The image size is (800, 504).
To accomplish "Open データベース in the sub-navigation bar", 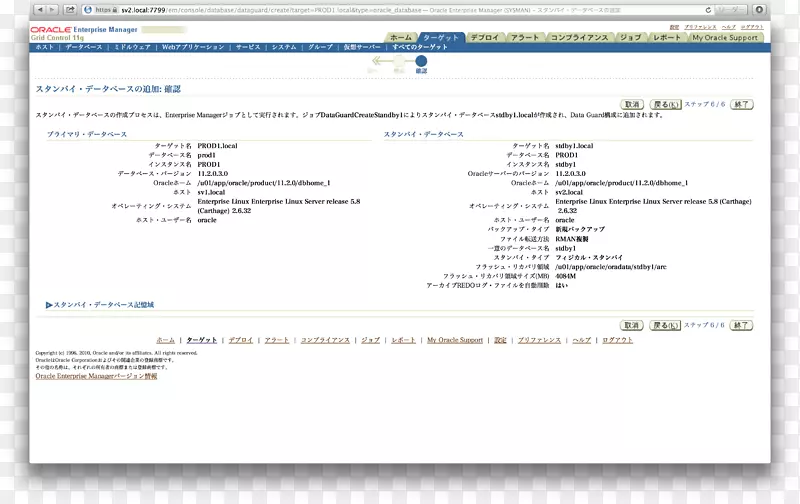I will pyautogui.click(x=84, y=47).
